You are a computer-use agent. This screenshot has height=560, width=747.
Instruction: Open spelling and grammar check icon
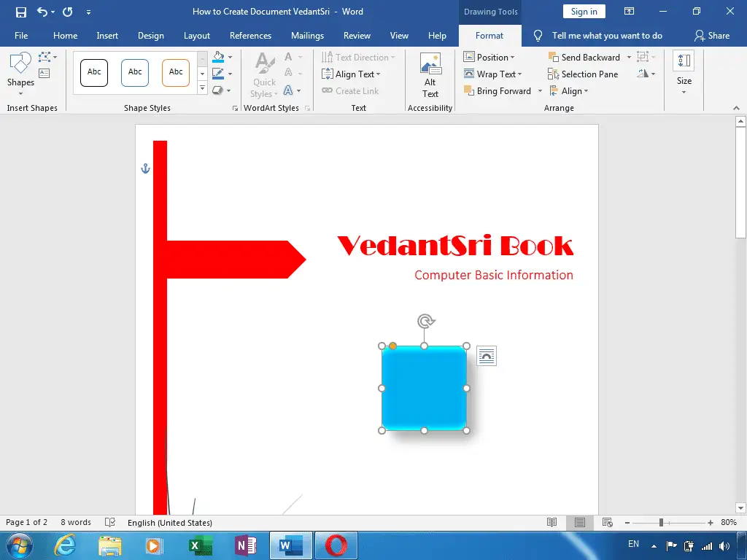click(110, 522)
